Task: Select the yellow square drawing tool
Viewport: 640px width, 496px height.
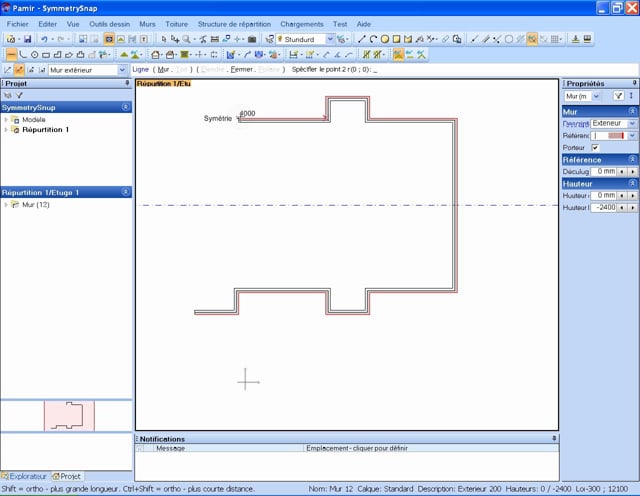Action: coord(396,39)
